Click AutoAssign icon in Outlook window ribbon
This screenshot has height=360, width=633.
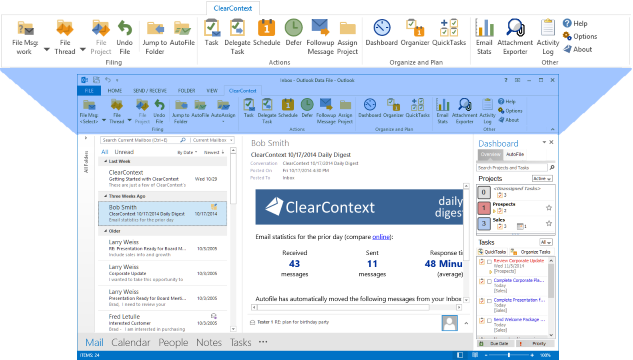point(223,105)
